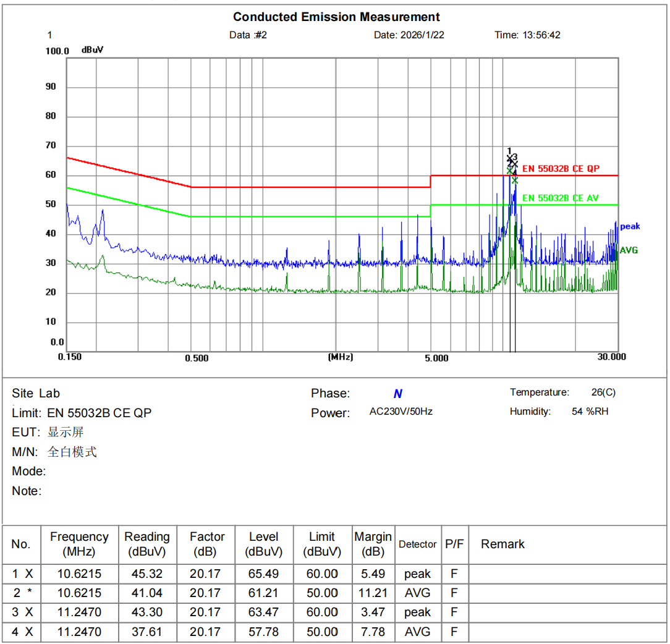Click the black X marker labeled 1
Viewport: 670px width, 644px height.
click(510, 159)
